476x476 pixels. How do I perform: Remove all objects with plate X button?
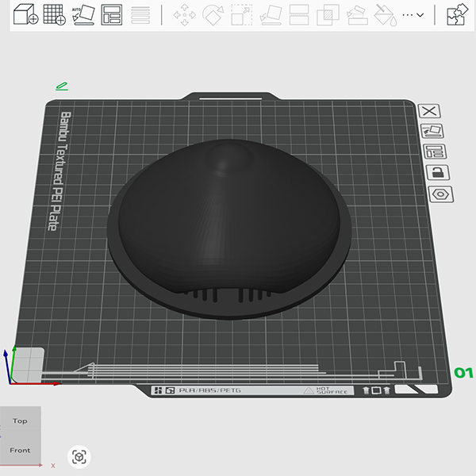click(429, 111)
